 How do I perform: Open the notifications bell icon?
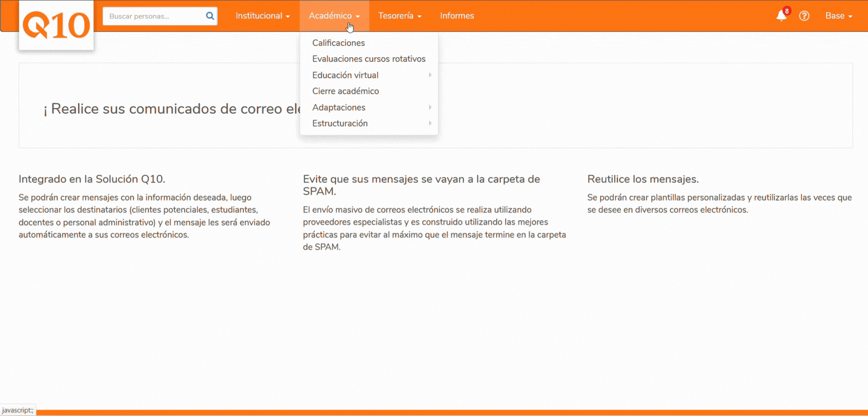pos(781,16)
